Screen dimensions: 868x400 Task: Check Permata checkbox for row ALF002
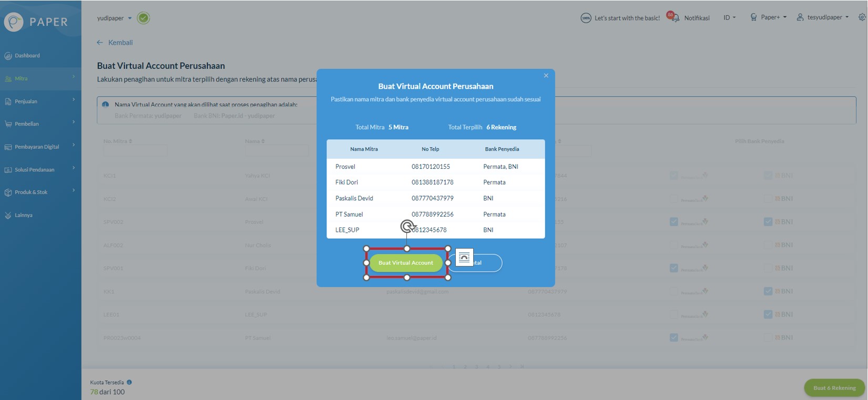pos(674,245)
